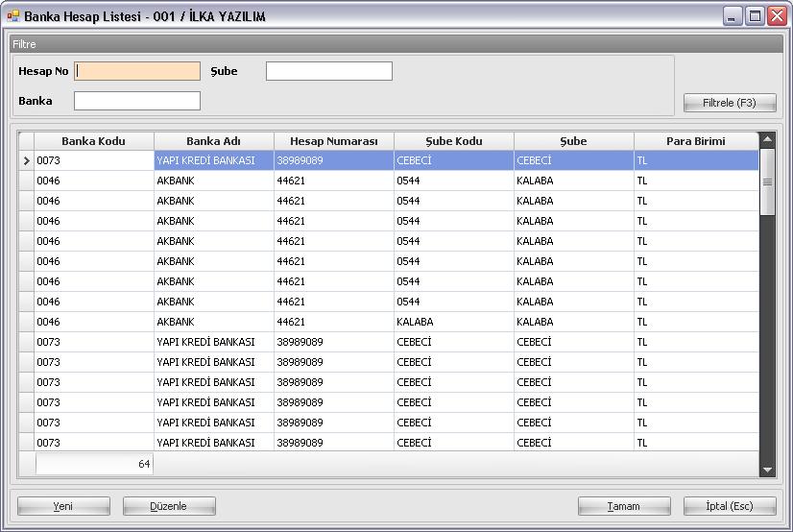Click the Şube filter input field

point(328,71)
